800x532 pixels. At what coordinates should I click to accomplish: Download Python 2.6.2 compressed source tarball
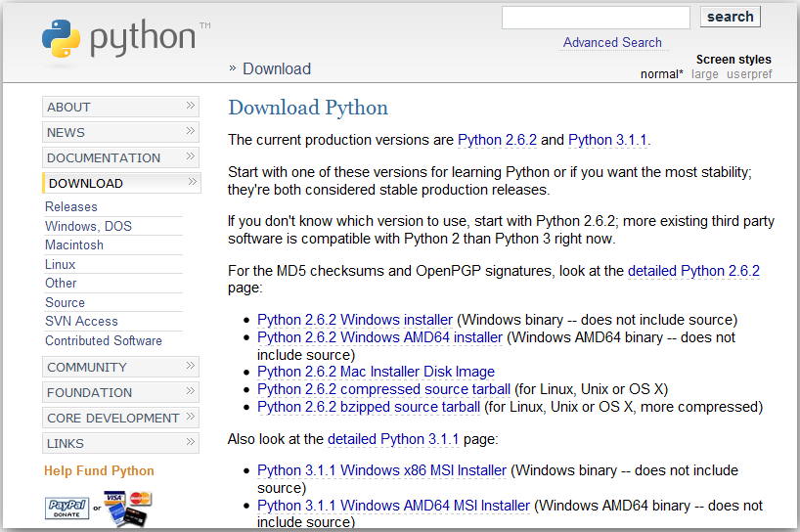click(383, 389)
